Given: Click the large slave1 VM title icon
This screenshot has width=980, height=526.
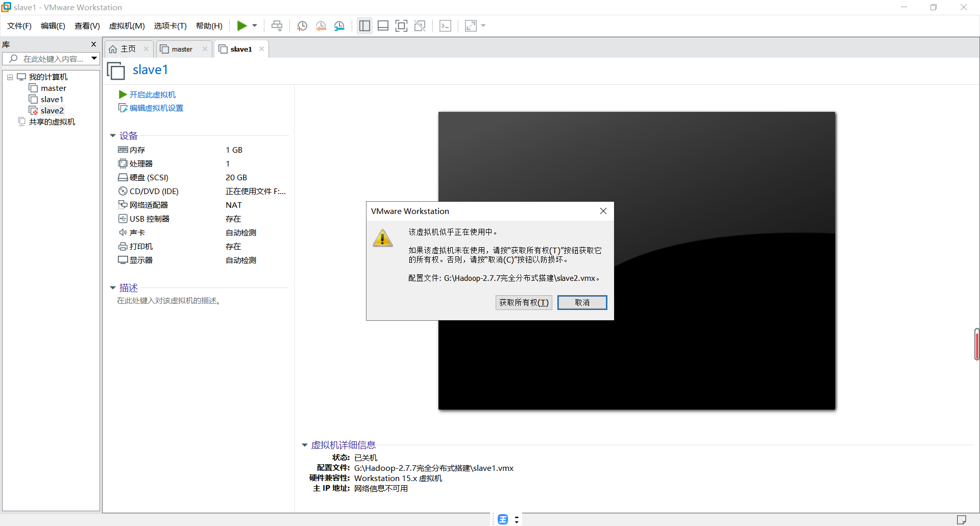Looking at the screenshot, I should [x=116, y=70].
